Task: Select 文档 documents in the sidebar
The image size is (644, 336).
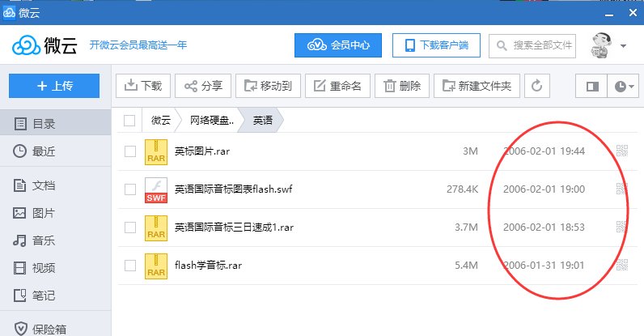Action: pyautogui.click(x=56, y=185)
